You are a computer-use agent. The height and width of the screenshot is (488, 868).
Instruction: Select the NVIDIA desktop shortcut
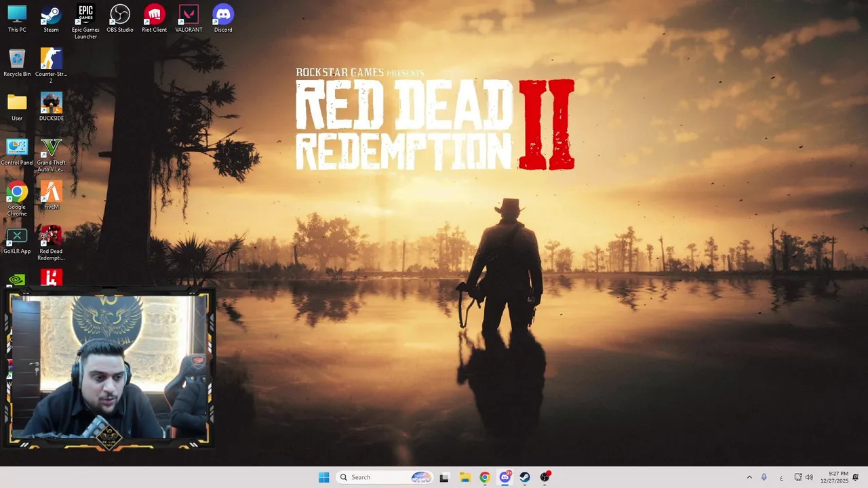click(17, 281)
